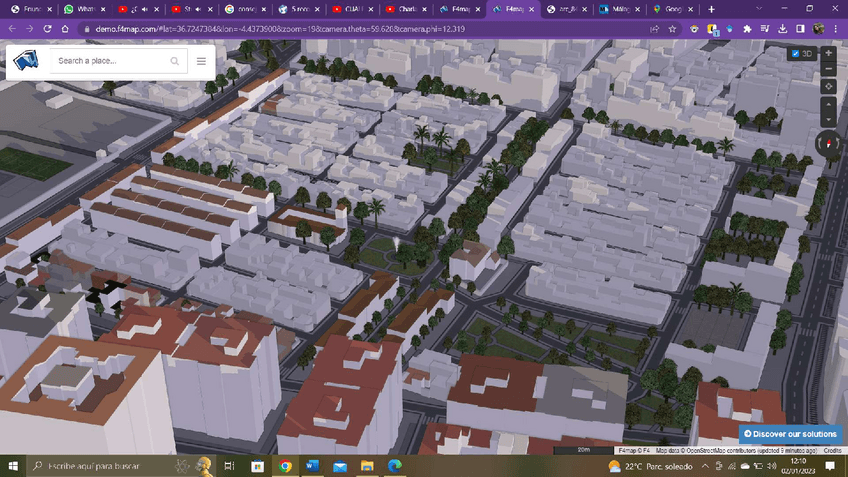Bookmark this page with the star icon
This screenshot has width=848, height=477.
click(673, 29)
